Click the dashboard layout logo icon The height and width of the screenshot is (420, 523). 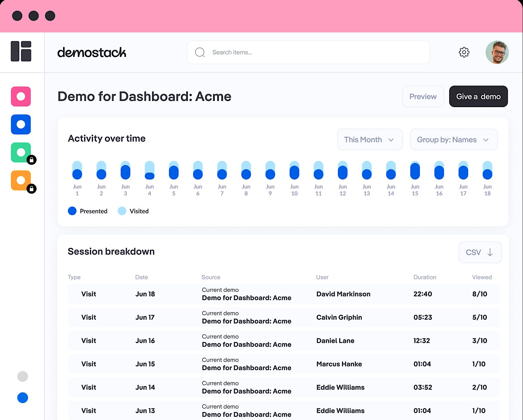click(x=21, y=51)
